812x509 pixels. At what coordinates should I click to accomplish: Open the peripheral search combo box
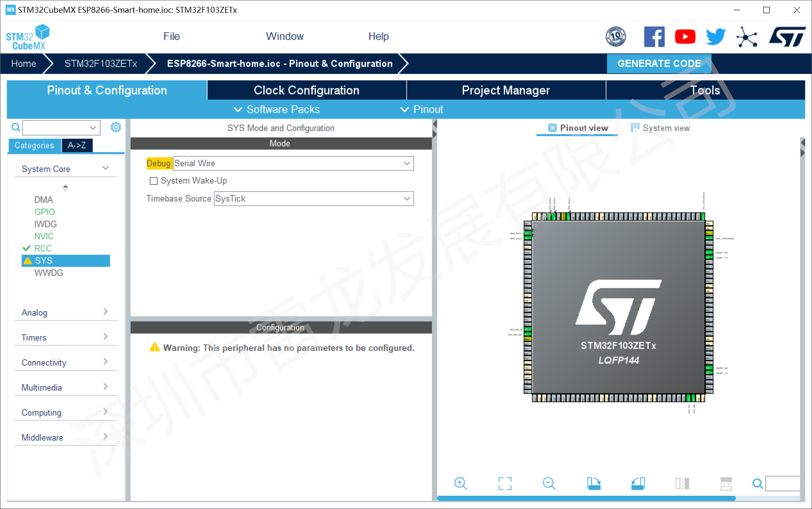61,127
